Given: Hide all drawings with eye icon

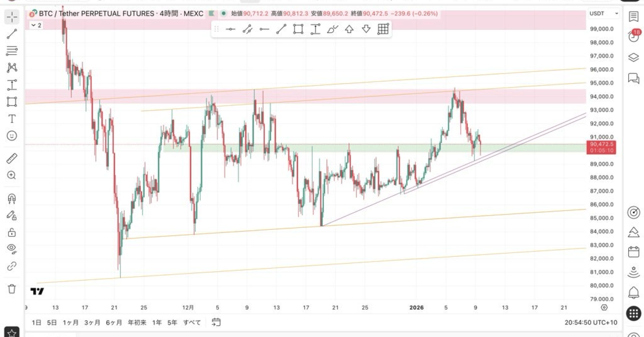Looking at the screenshot, I should tap(12, 248).
